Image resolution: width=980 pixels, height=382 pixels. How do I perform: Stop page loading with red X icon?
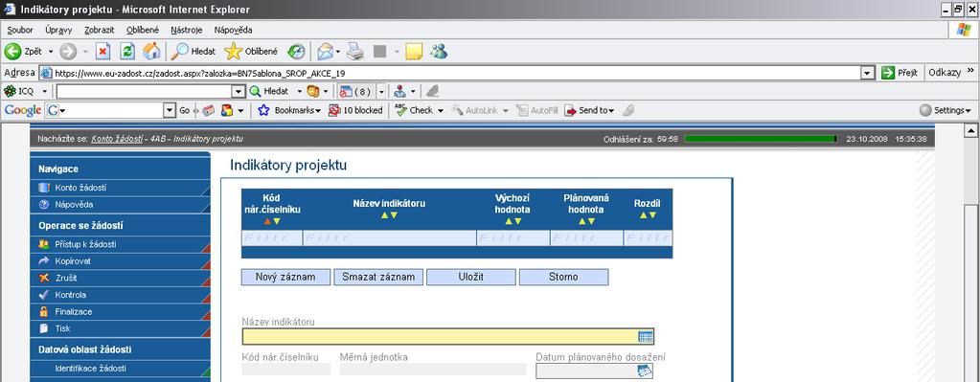click(103, 51)
